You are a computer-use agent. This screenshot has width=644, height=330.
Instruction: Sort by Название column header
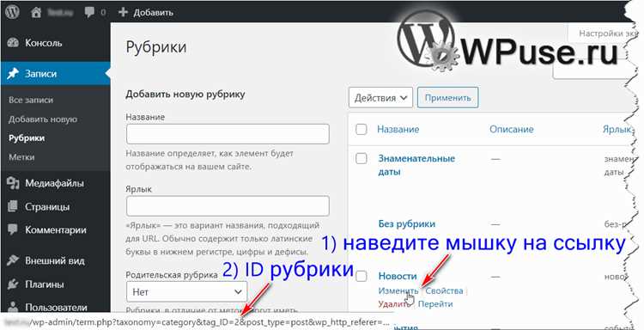point(398,129)
